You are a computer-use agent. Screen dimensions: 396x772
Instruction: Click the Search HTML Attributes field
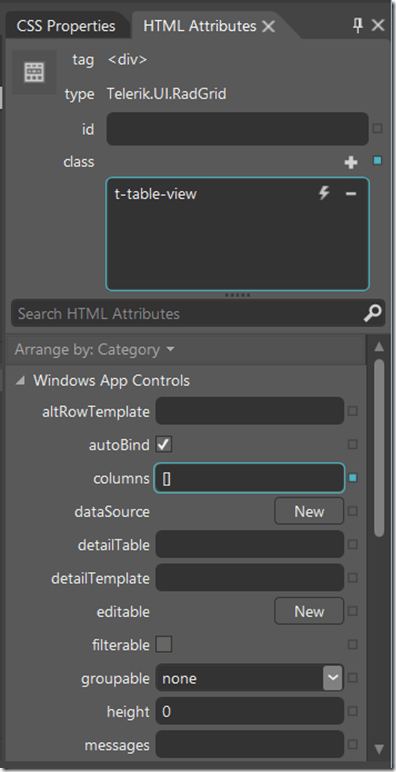(198, 313)
